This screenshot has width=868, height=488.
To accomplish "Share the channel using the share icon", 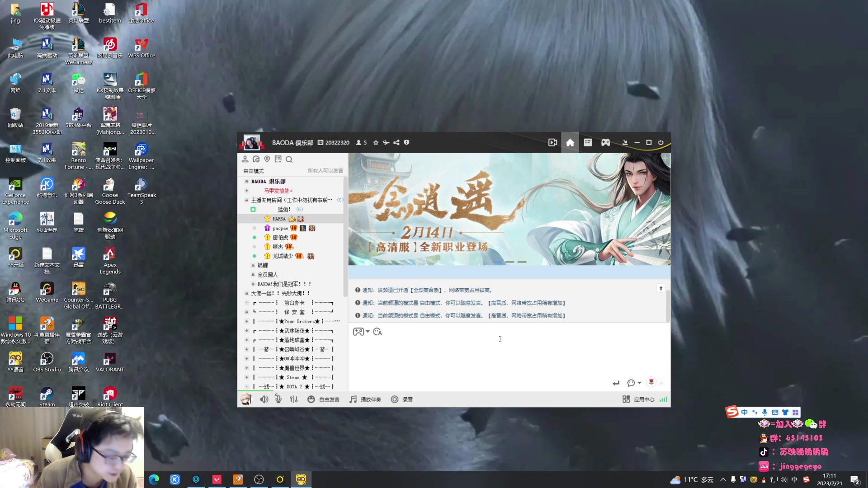I will pos(396,142).
